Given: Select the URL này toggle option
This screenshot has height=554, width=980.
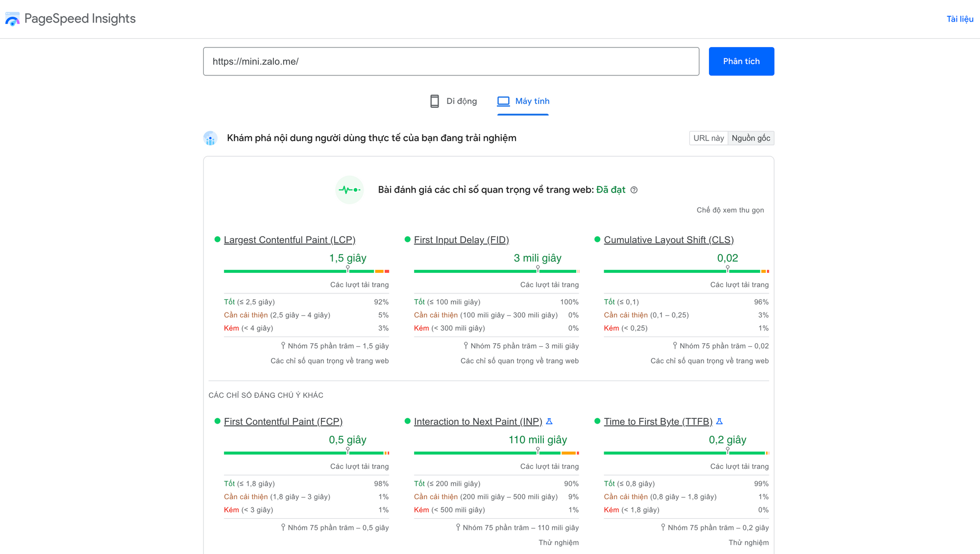Looking at the screenshot, I should click(709, 138).
